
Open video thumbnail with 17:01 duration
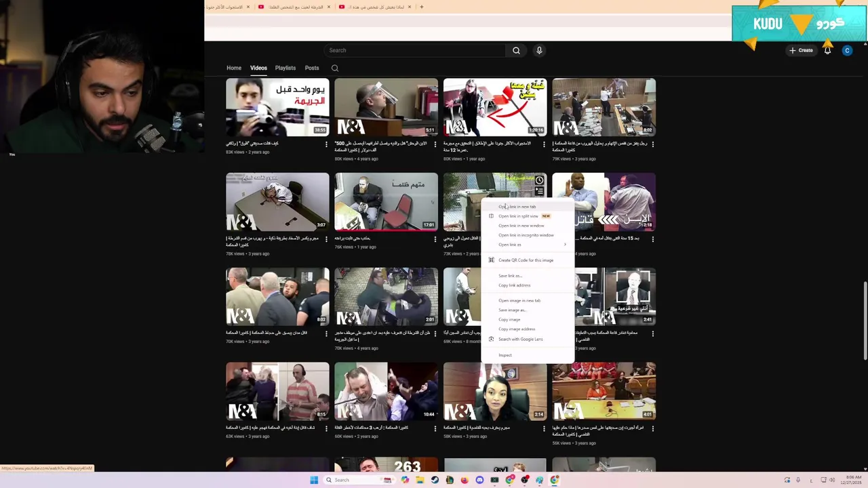[x=387, y=202]
